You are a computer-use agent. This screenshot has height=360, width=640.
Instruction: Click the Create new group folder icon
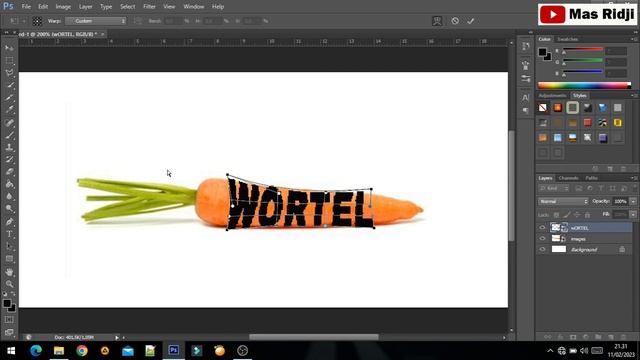click(598, 337)
